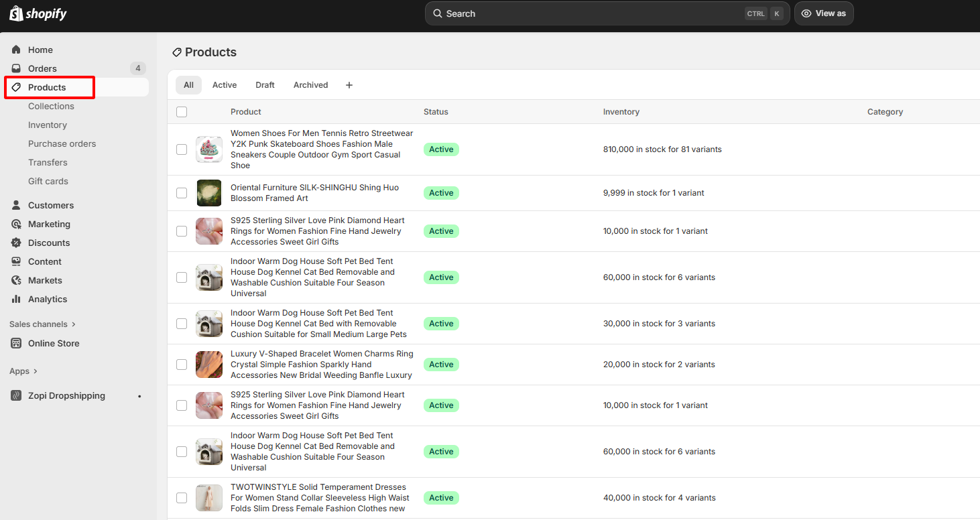This screenshot has width=980, height=520.
Task: Click the Orders inbox icon
Action: tap(16, 68)
